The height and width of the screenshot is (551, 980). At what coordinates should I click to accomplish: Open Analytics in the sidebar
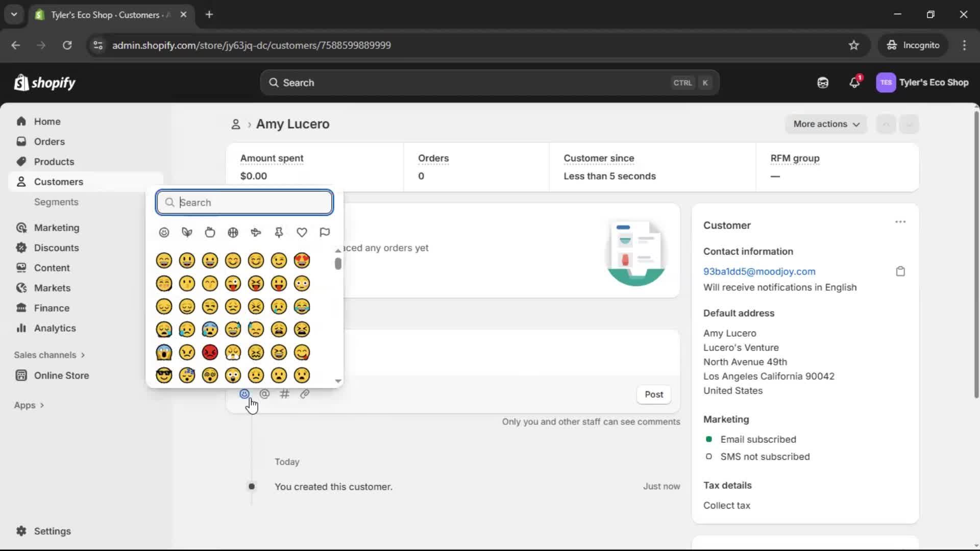pyautogui.click(x=55, y=328)
